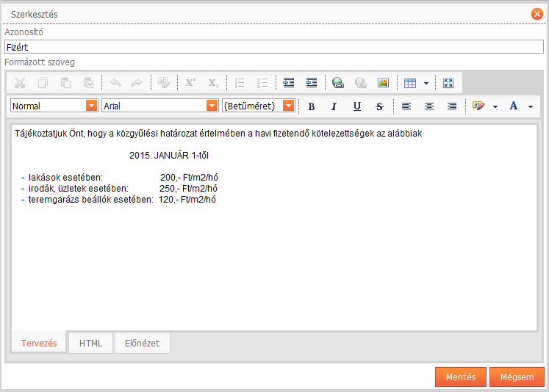Click the 'lakások esetében' line
Viewport: 549px width, 392px height.
tap(120, 178)
